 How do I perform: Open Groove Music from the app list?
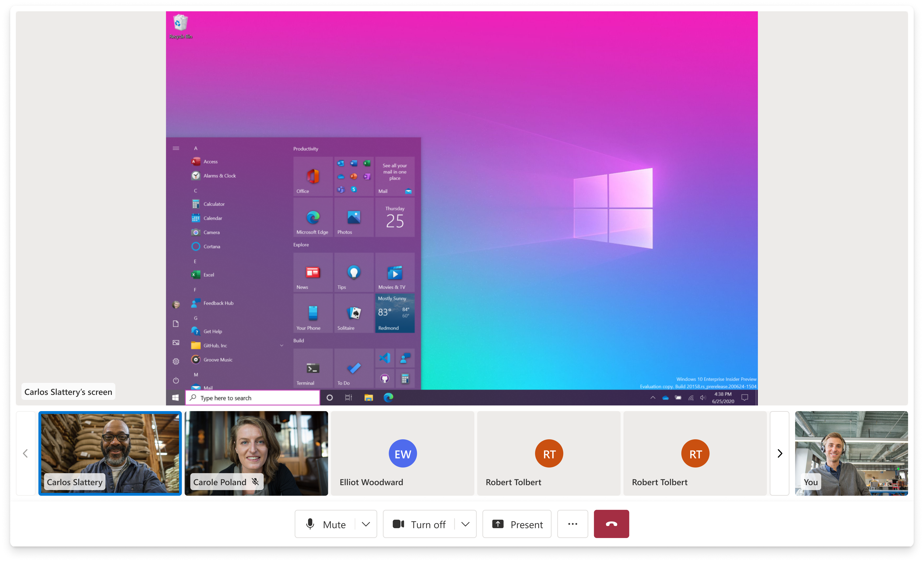pos(217,359)
